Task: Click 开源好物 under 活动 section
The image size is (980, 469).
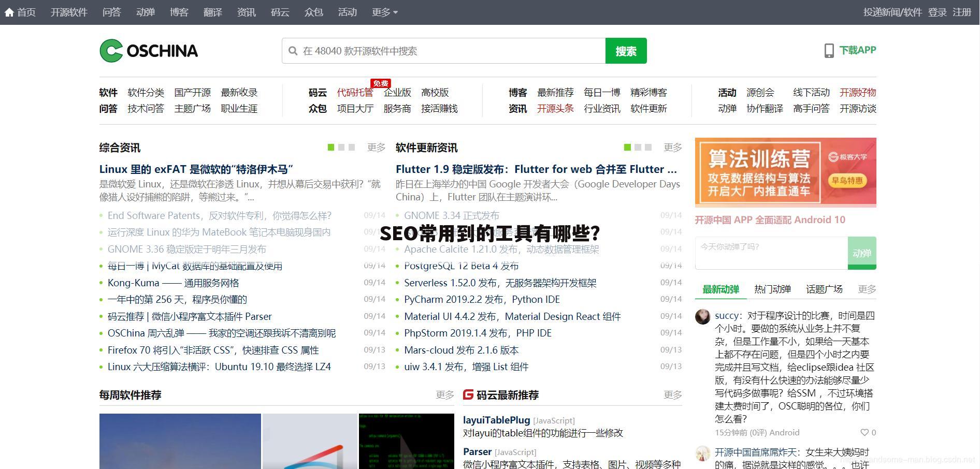Action: [858, 93]
